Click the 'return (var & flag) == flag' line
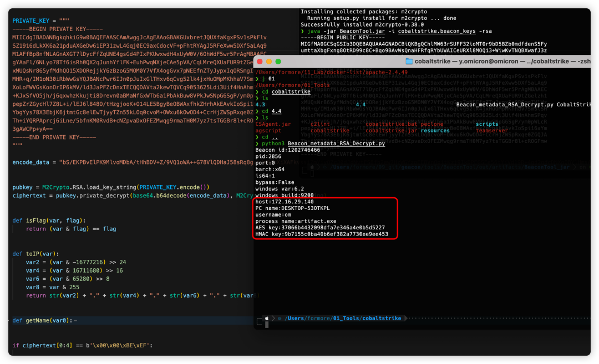 point(71,229)
